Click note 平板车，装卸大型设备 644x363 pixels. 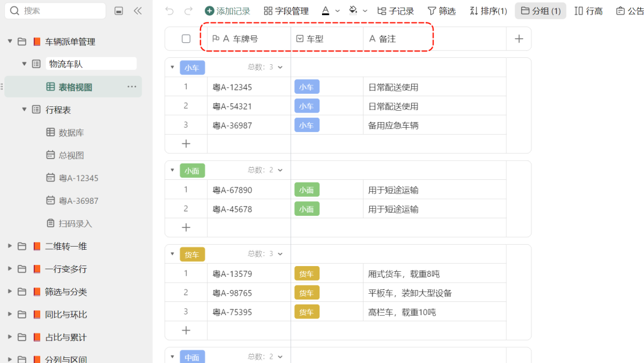(410, 293)
